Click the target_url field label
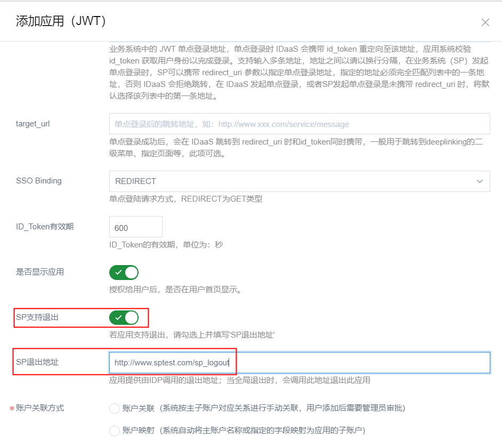The image size is (502, 448). coord(33,124)
